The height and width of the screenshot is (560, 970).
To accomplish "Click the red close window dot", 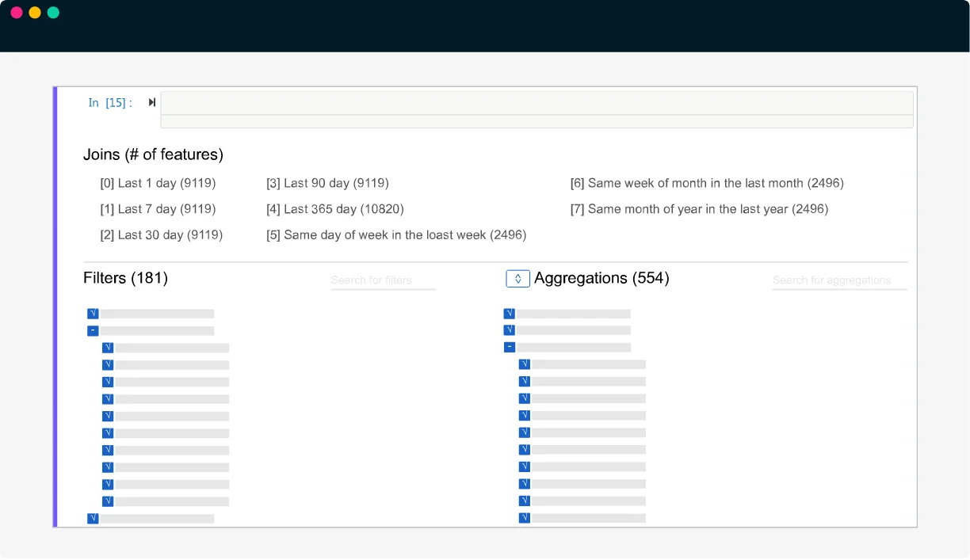I will (x=16, y=13).
